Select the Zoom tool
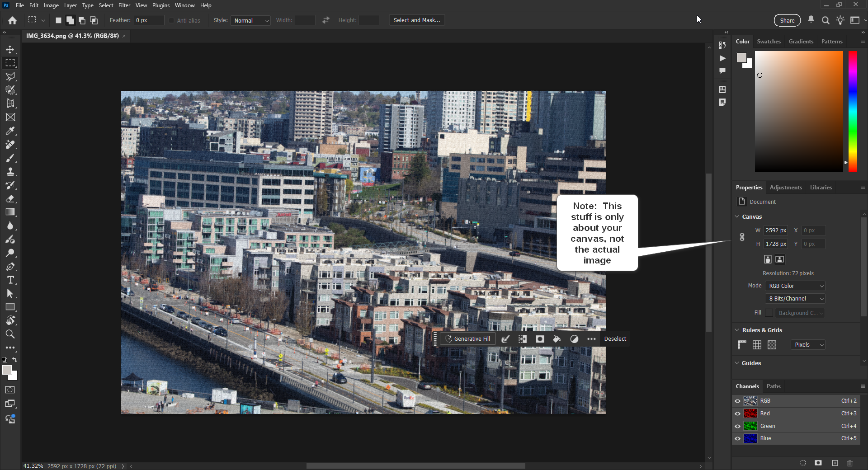 [x=10, y=334]
